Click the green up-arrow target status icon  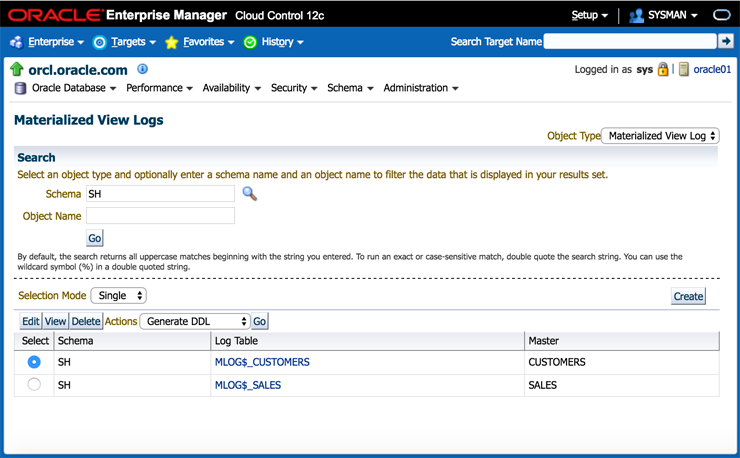pyautogui.click(x=16, y=70)
